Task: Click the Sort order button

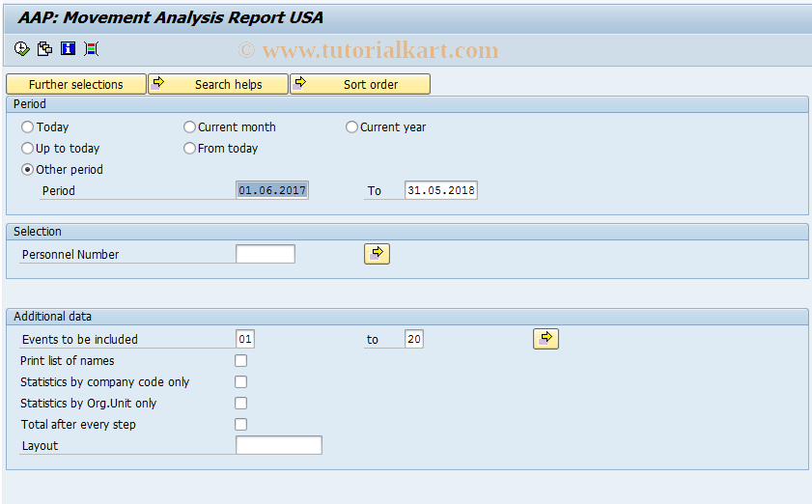Action: click(x=360, y=84)
